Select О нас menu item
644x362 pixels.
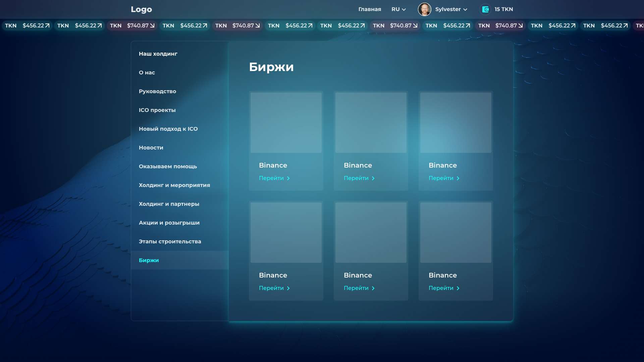point(180,72)
